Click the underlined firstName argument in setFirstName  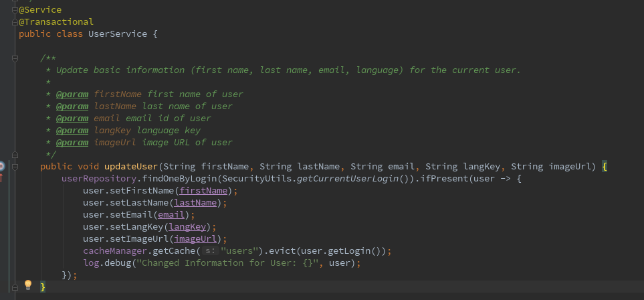pyautogui.click(x=203, y=191)
